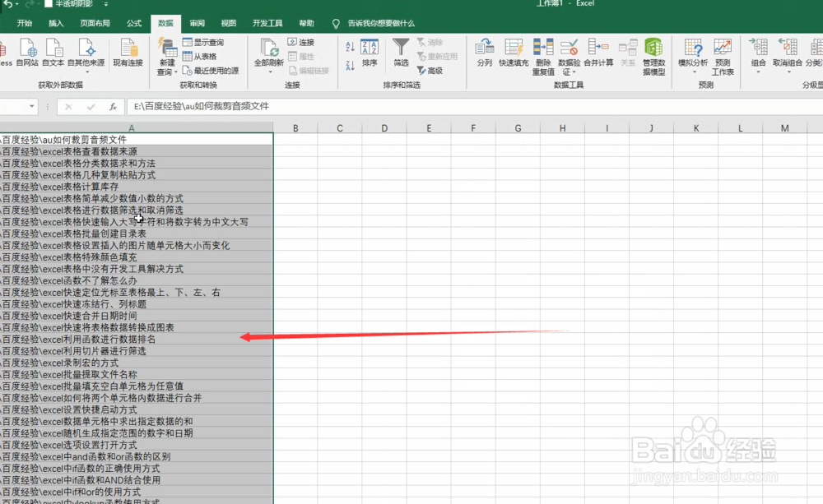Click 清除 (Clear) filter
823x504 pixels.
[x=430, y=42]
